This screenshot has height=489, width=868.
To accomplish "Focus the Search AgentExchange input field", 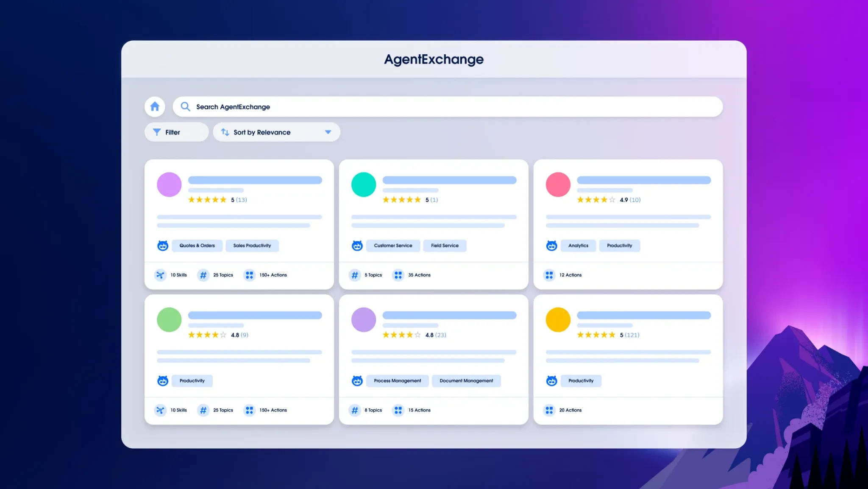I will [x=448, y=106].
